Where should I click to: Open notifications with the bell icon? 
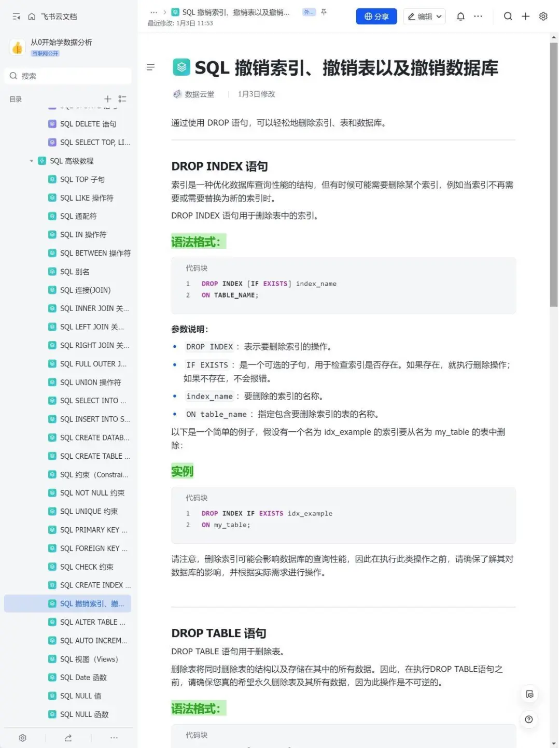click(460, 16)
